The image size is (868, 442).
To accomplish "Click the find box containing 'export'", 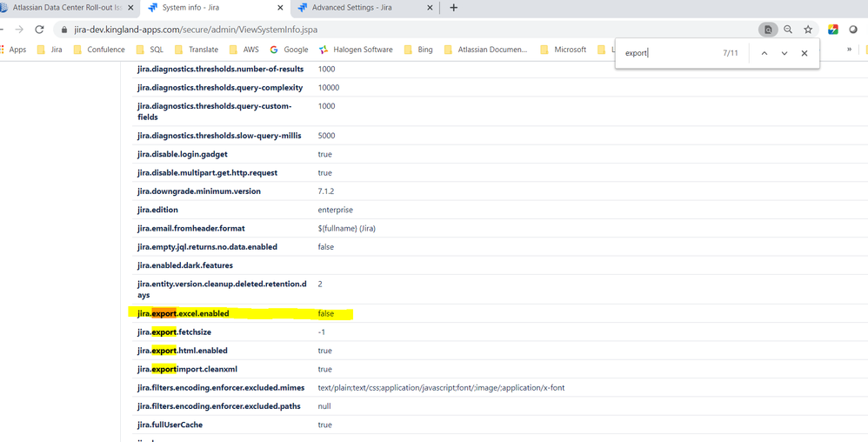I will click(x=670, y=53).
